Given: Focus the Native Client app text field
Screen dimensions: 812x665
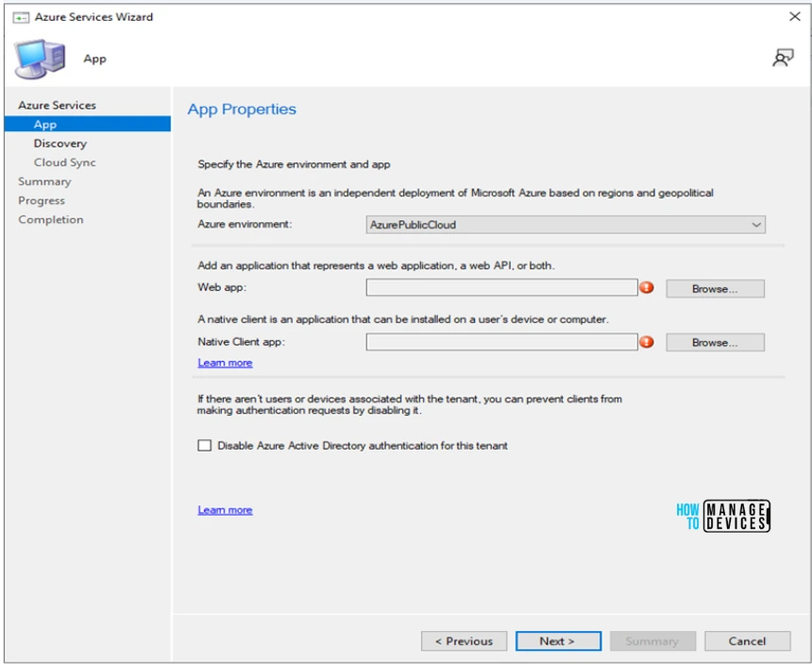Looking at the screenshot, I should (x=501, y=342).
